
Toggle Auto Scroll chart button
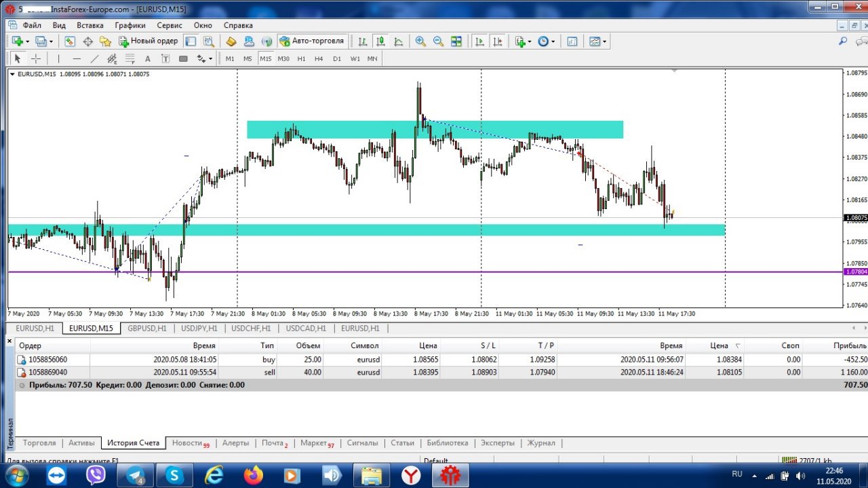[x=480, y=41]
